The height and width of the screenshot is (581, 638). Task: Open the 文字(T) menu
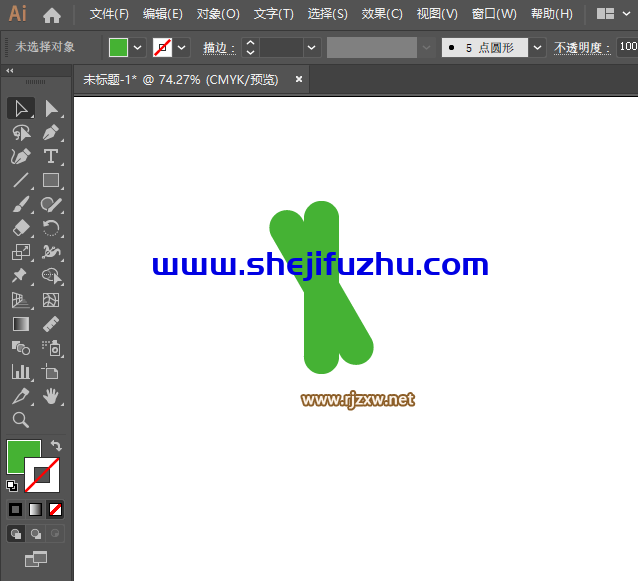click(x=273, y=14)
